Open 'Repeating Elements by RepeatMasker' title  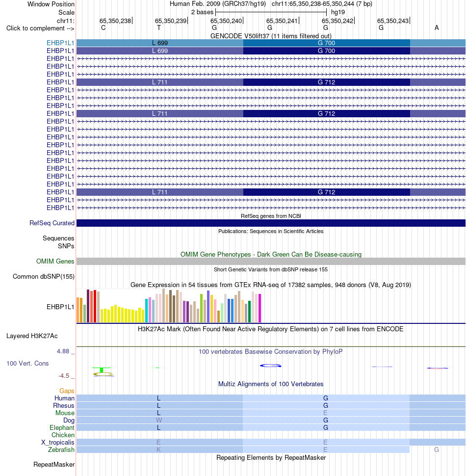point(271,458)
